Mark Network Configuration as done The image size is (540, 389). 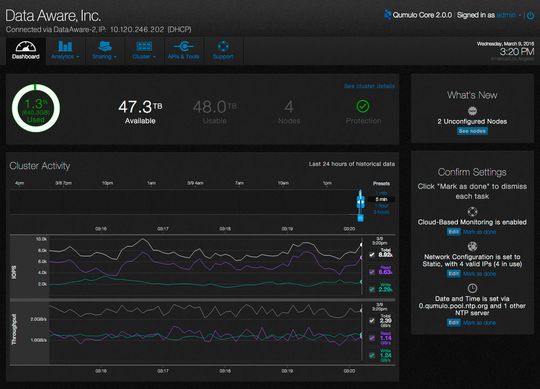coord(479,274)
